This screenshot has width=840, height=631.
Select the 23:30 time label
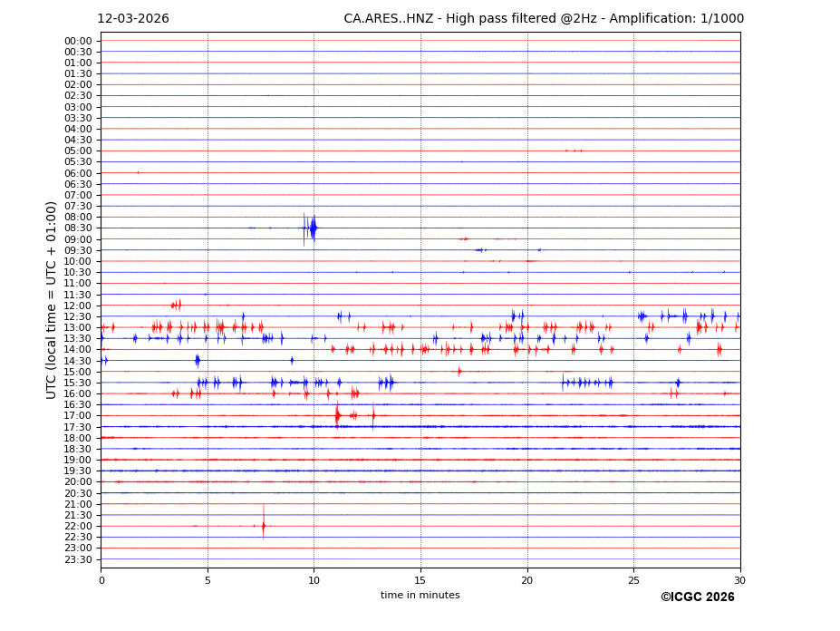(x=78, y=559)
